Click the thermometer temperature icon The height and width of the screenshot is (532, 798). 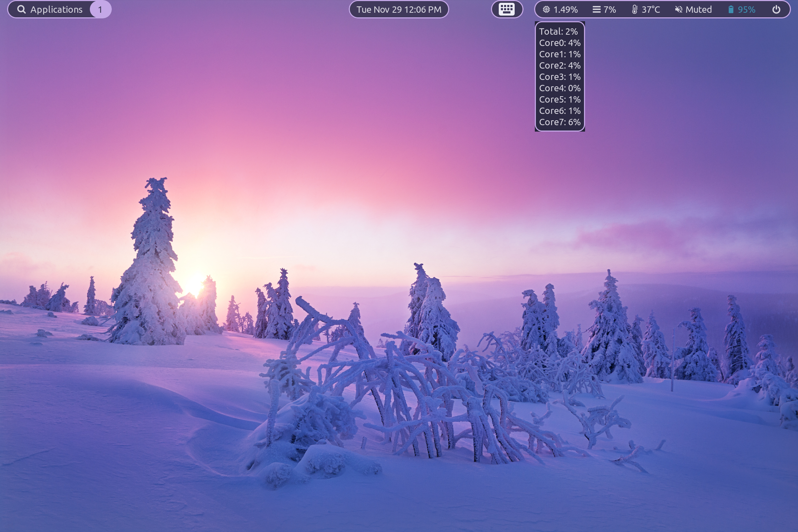[x=635, y=10]
